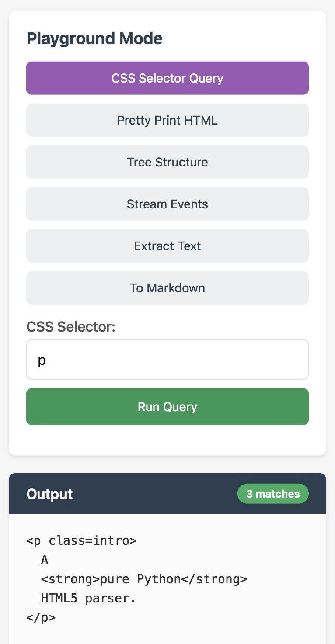Open the Tree Structure view
The width and height of the screenshot is (335, 644).
(167, 162)
